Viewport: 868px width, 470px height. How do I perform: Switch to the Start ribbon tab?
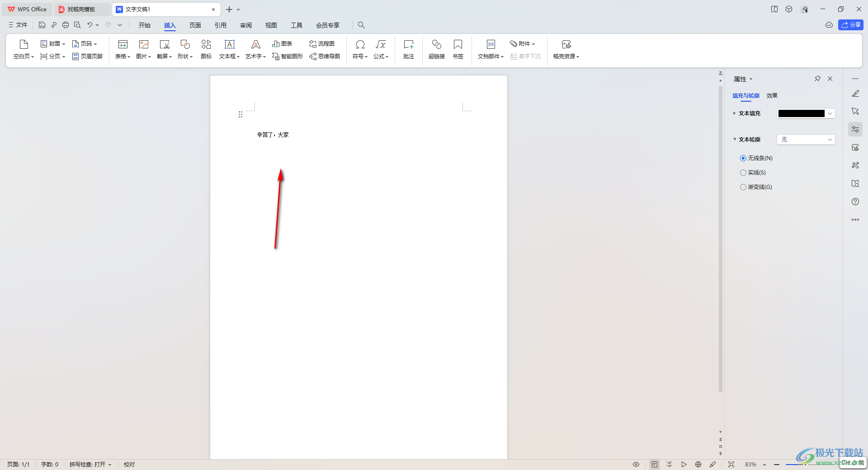pos(145,25)
